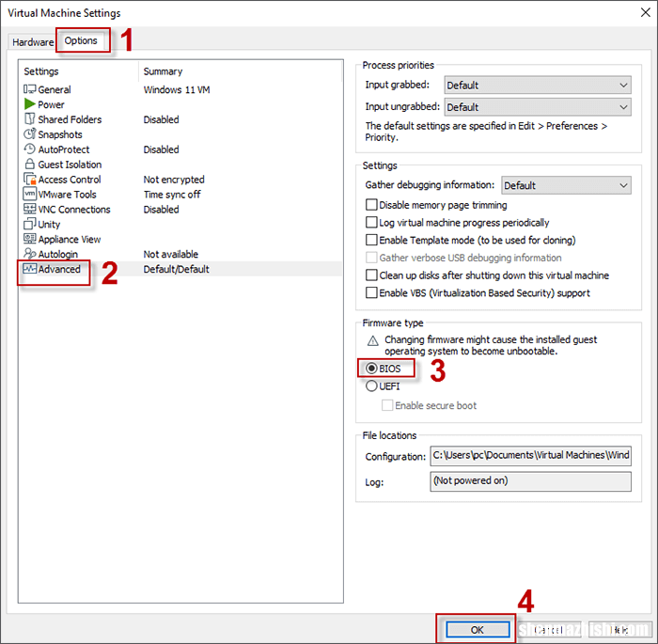The image size is (658, 644).
Task: Click the Unity windows icon
Action: (30, 224)
